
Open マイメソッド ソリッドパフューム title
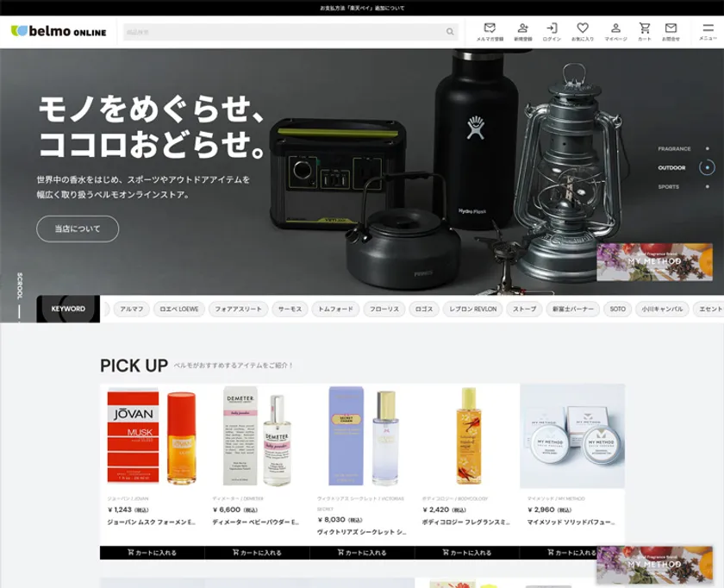point(571,522)
